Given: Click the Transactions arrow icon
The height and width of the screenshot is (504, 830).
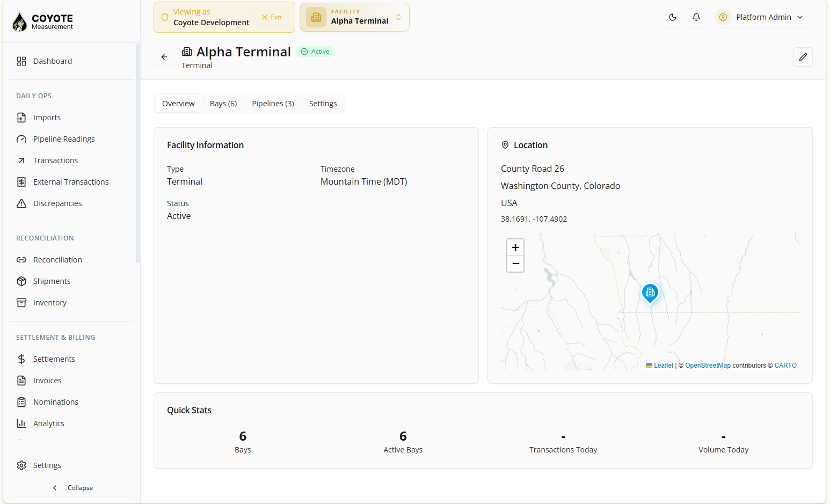Looking at the screenshot, I should pos(21,160).
